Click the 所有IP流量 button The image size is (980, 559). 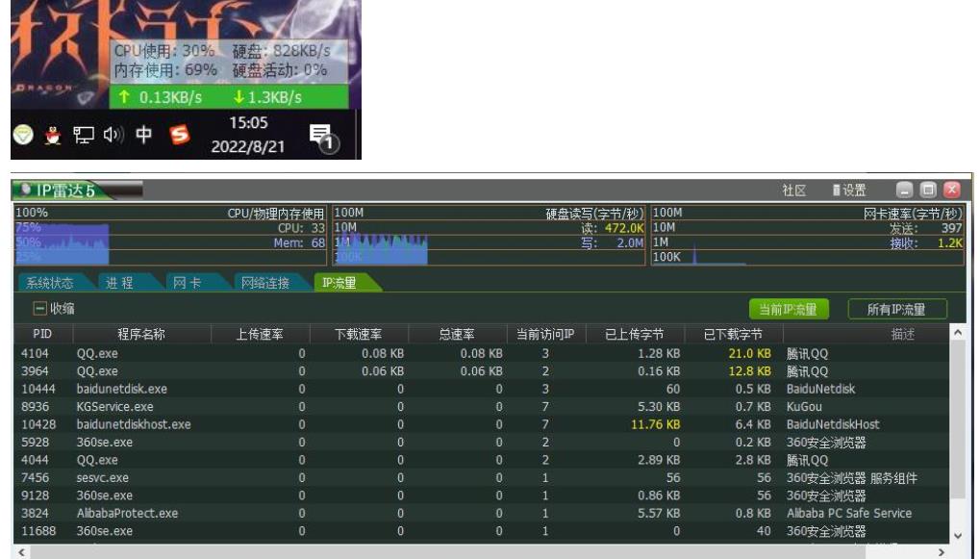click(x=896, y=309)
